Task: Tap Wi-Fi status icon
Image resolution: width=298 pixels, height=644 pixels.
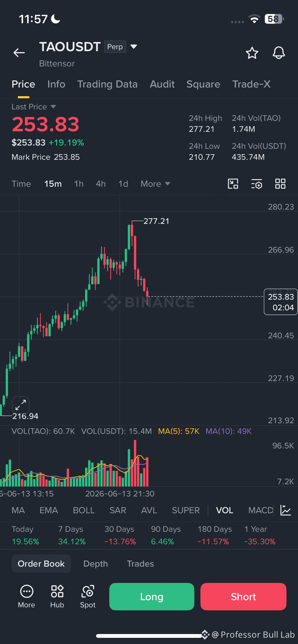Action: pyautogui.click(x=254, y=19)
